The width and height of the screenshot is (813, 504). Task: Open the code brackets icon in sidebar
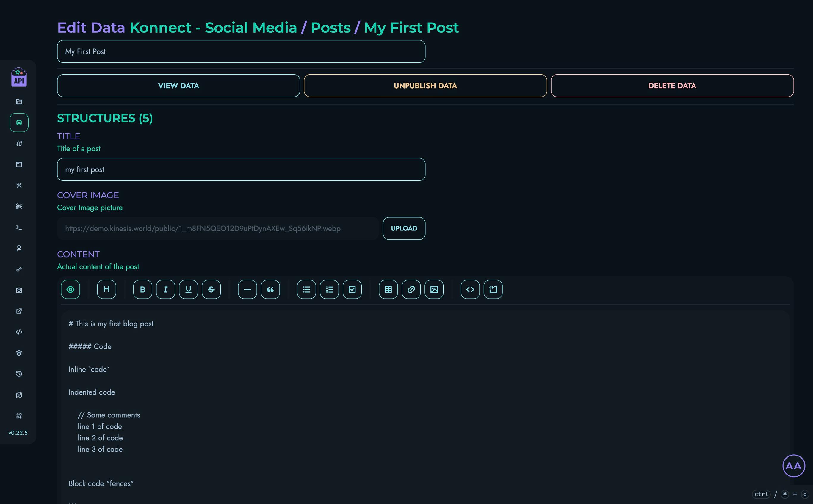tap(19, 332)
